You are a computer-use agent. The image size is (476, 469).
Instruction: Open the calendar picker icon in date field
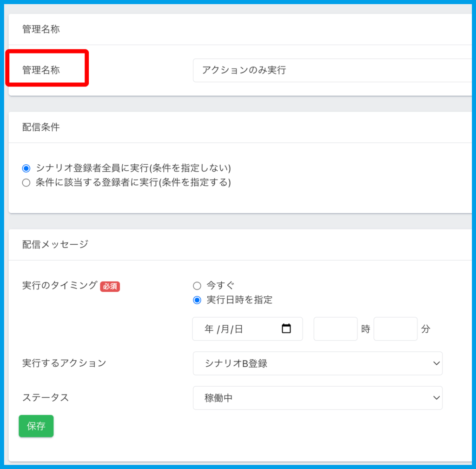[286, 329]
